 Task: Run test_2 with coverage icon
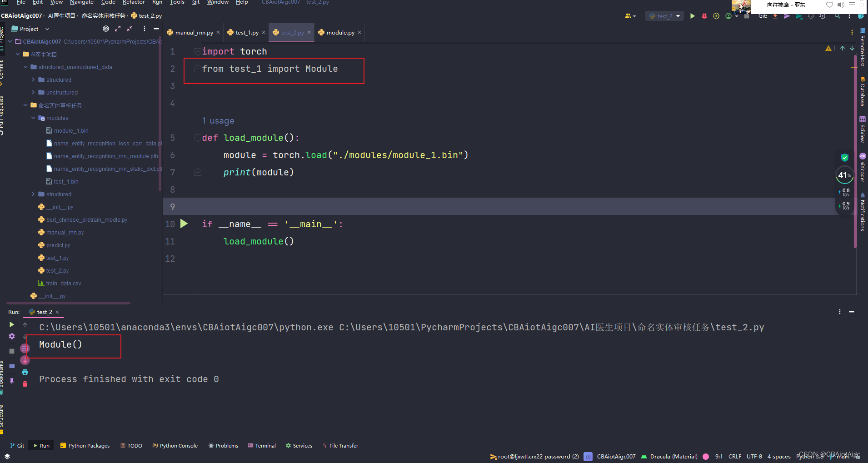coord(716,15)
